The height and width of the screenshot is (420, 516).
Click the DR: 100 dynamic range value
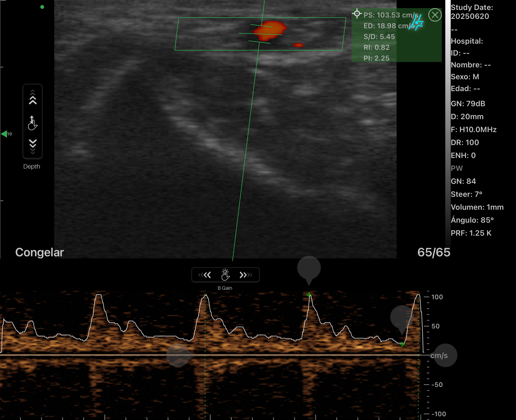pos(465,143)
